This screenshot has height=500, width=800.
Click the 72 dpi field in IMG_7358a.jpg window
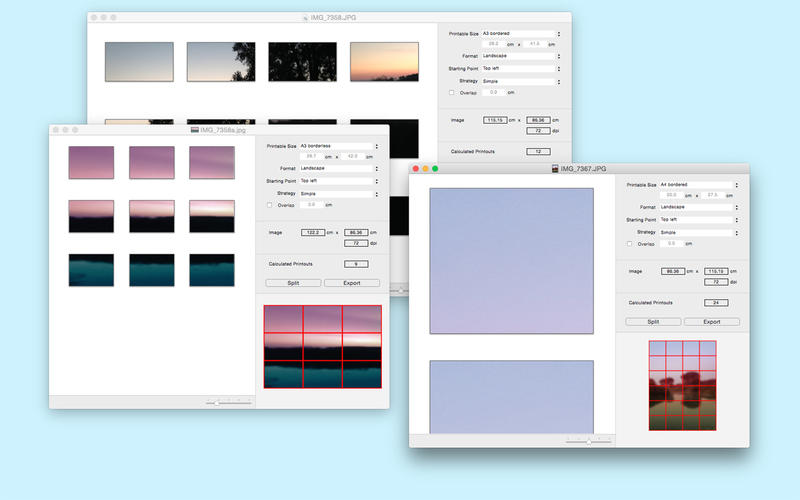(x=356, y=242)
